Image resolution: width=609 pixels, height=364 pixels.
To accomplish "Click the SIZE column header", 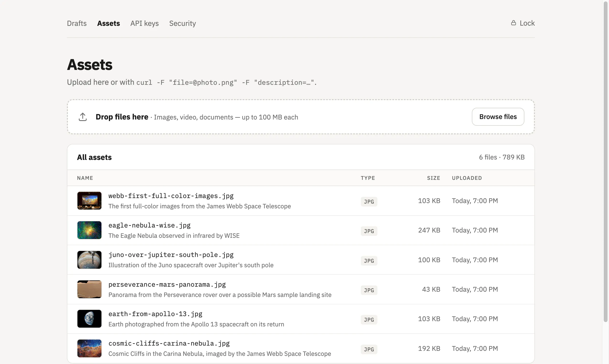I will point(433,178).
